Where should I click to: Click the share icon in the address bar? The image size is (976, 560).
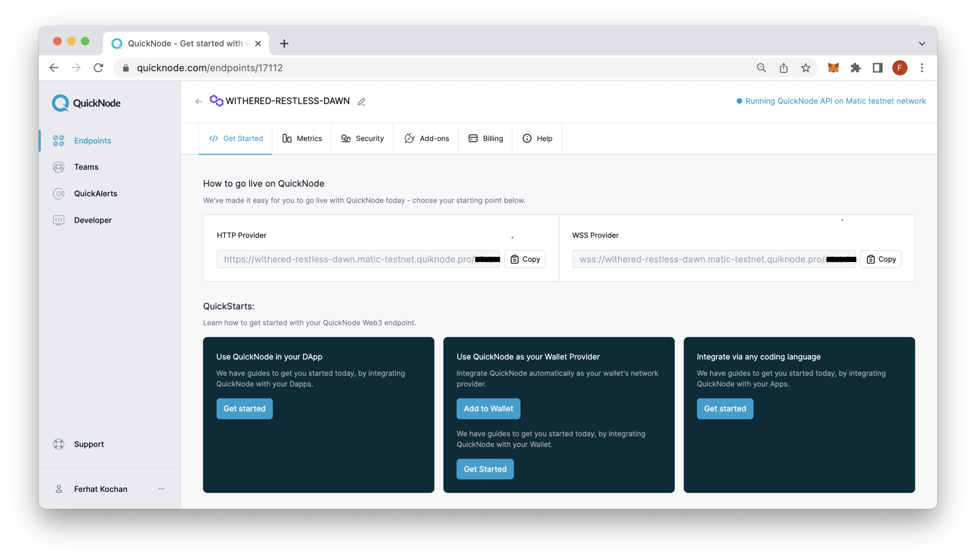coord(783,68)
